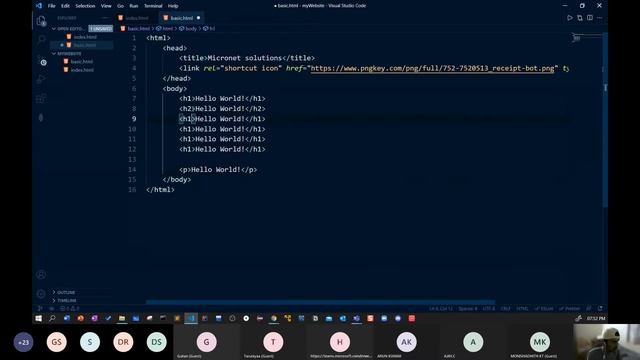Click the remote window indicator in the status bar
The image size is (640, 360).
point(40,309)
